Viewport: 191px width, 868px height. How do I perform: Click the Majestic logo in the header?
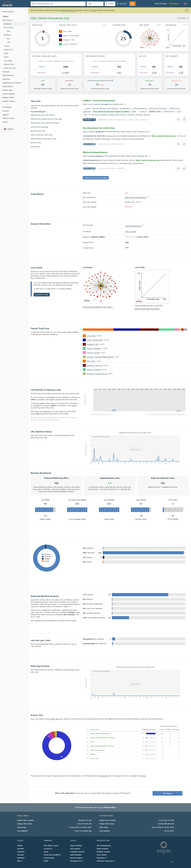pos(7,4)
